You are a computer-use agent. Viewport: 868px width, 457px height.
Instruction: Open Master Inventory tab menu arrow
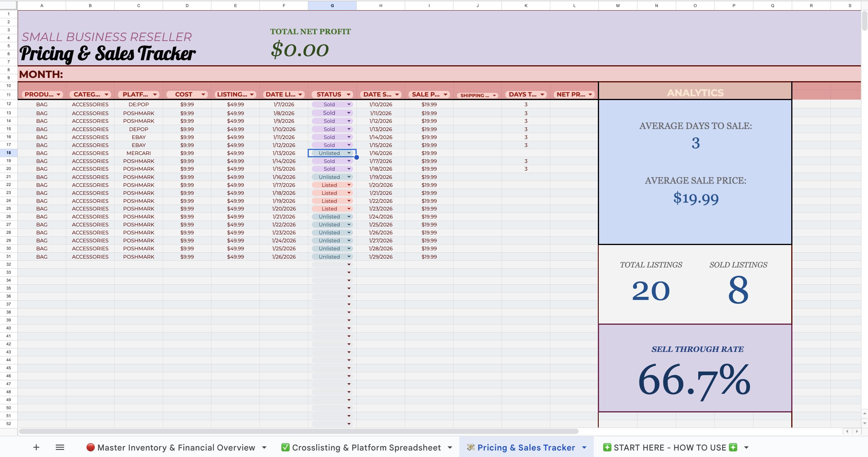(x=264, y=448)
